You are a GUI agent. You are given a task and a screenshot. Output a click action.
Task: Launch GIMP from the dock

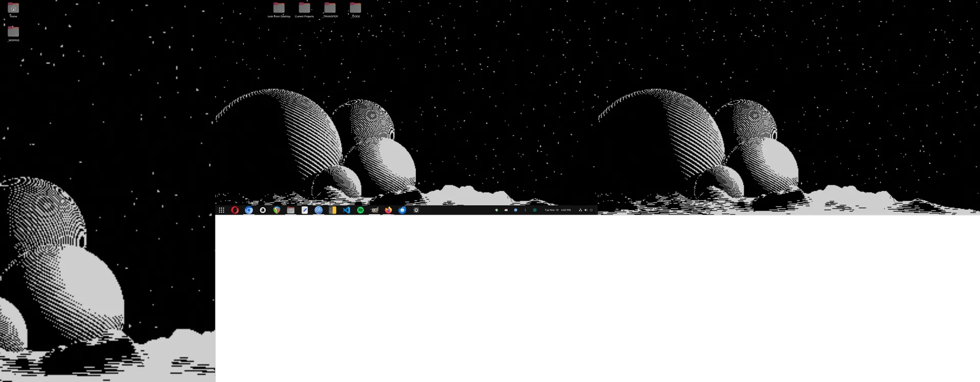[x=374, y=210]
